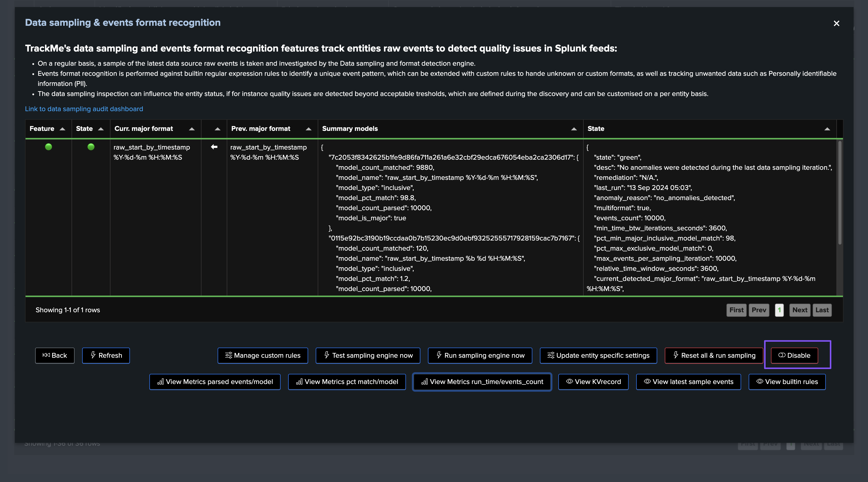Screen dimensions: 868x482
Task: Open View Metrics parsed events/model chart
Action: pos(215,382)
